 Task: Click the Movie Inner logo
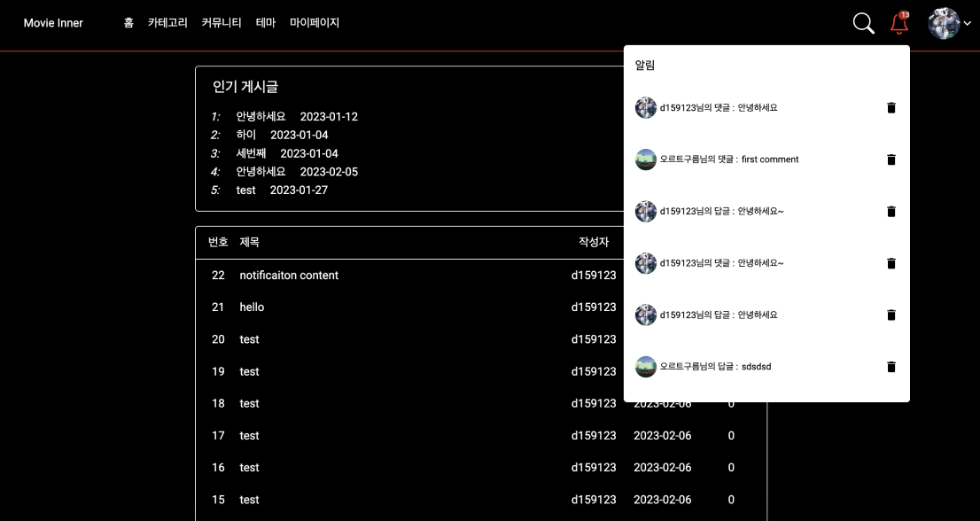click(53, 23)
